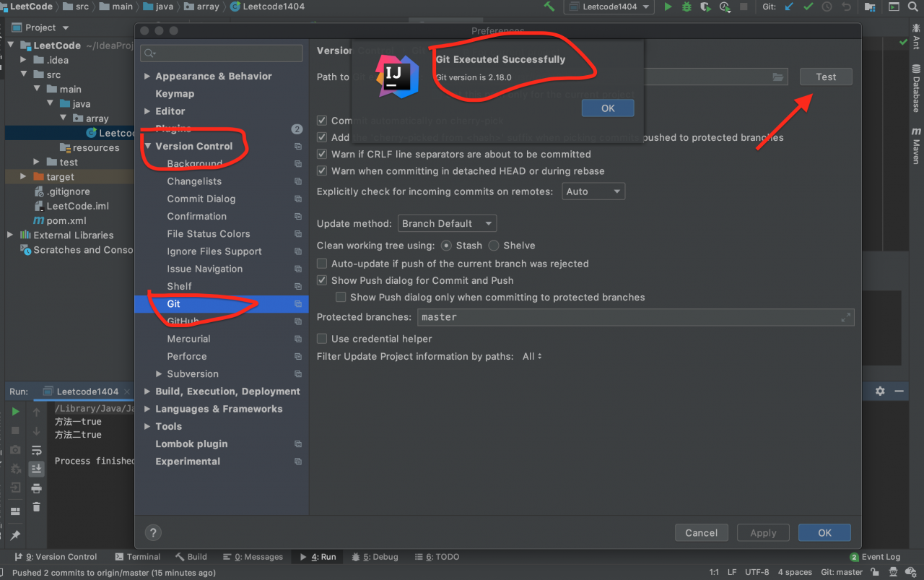This screenshot has height=580, width=924.
Task: Click Git: master branch in status bar
Action: pos(842,572)
